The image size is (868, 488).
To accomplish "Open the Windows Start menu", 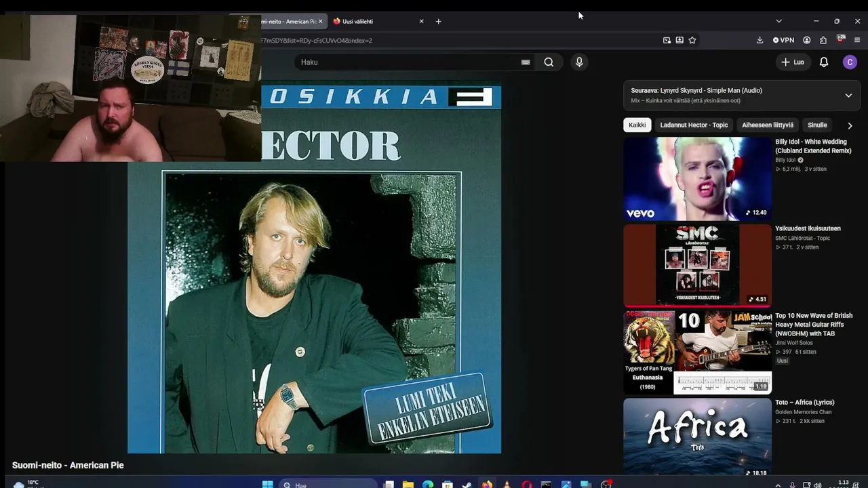I will point(267,485).
